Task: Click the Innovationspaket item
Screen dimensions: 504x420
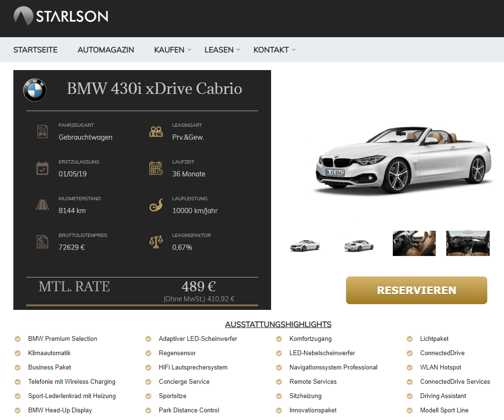Action: point(313,410)
